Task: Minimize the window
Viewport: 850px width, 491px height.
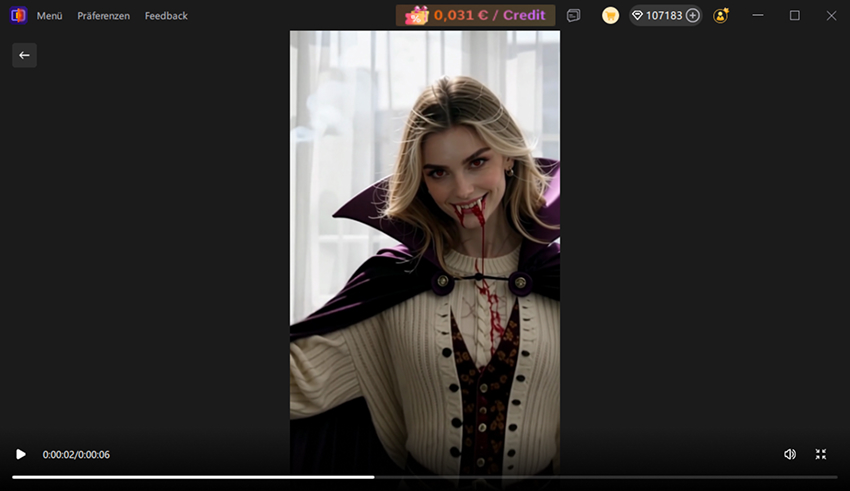Action: click(x=758, y=15)
